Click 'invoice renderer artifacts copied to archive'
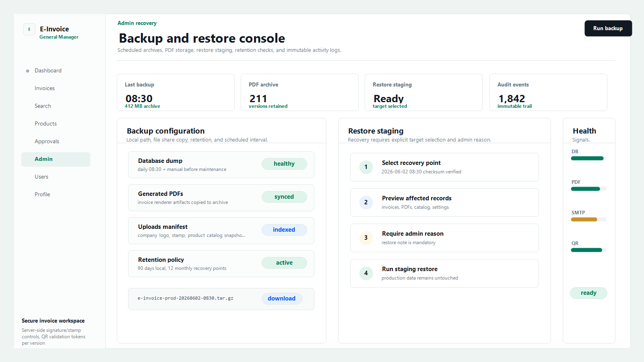This screenshot has width=644, height=362. [x=183, y=202]
